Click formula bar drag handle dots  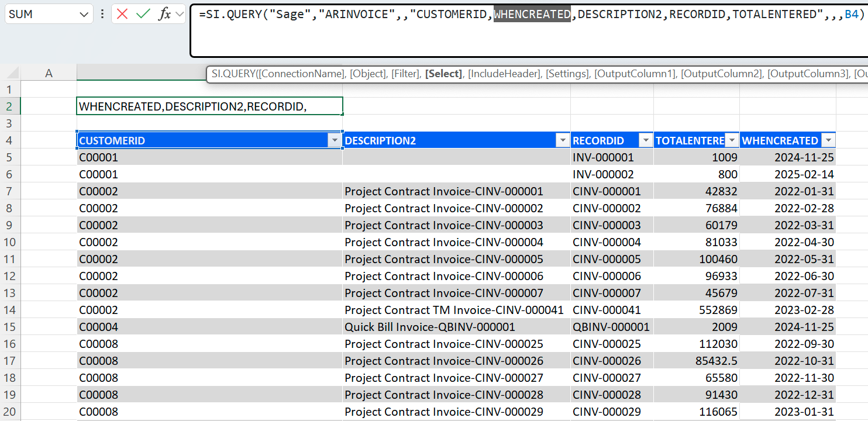coord(103,14)
